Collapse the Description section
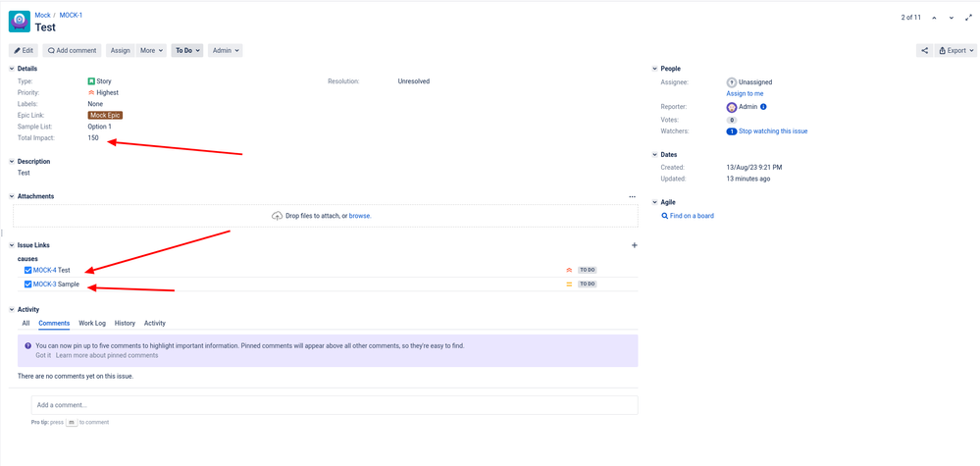This screenshot has width=980, height=466. tap(12, 161)
